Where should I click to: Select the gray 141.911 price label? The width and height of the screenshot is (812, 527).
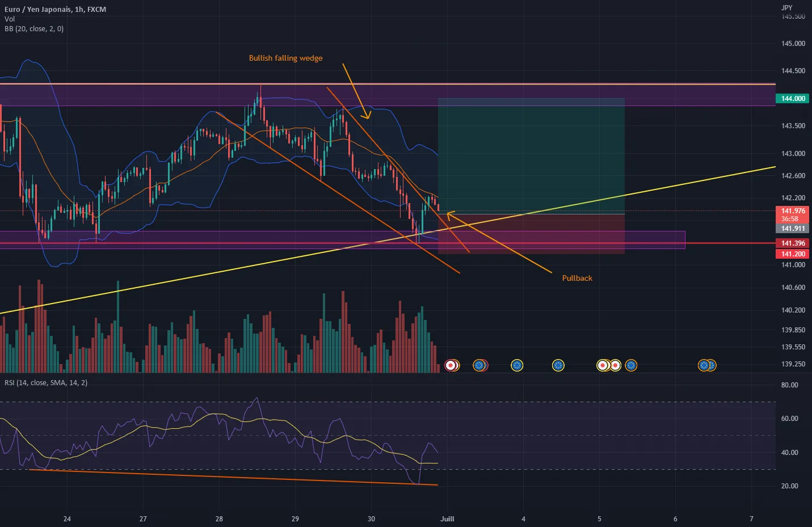[x=793, y=229]
